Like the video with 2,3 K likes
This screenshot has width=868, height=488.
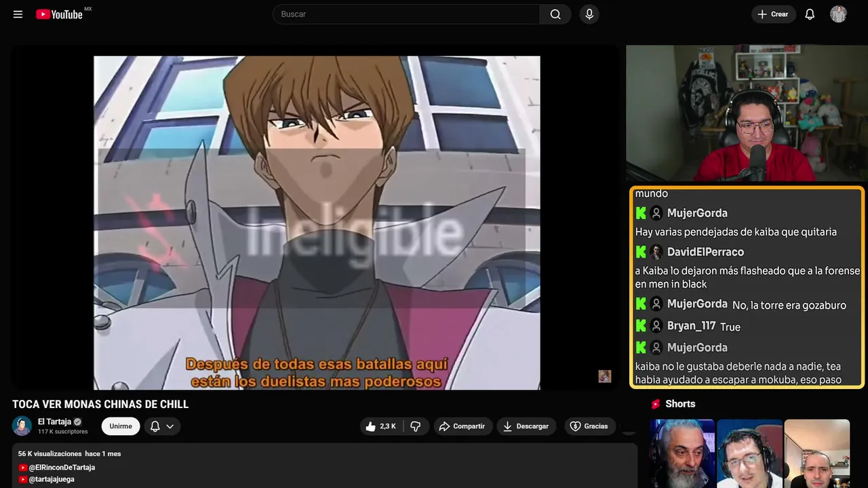coord(380,426)
